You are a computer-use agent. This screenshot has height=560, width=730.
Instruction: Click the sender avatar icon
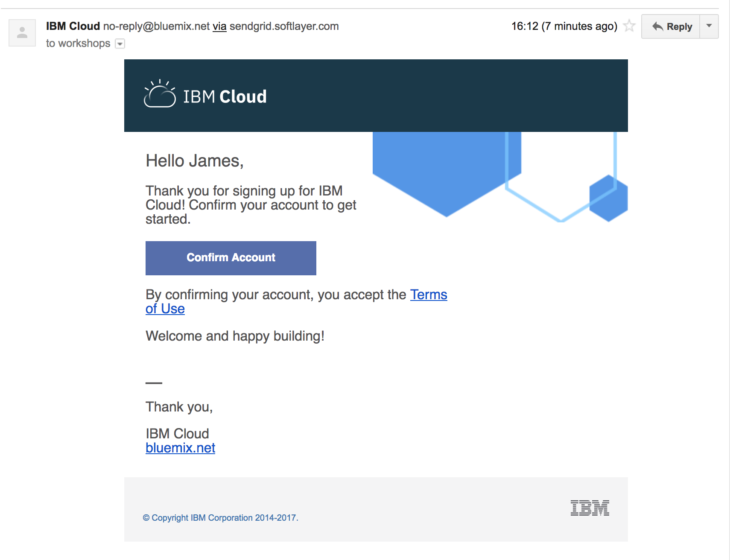click(22, 32)
